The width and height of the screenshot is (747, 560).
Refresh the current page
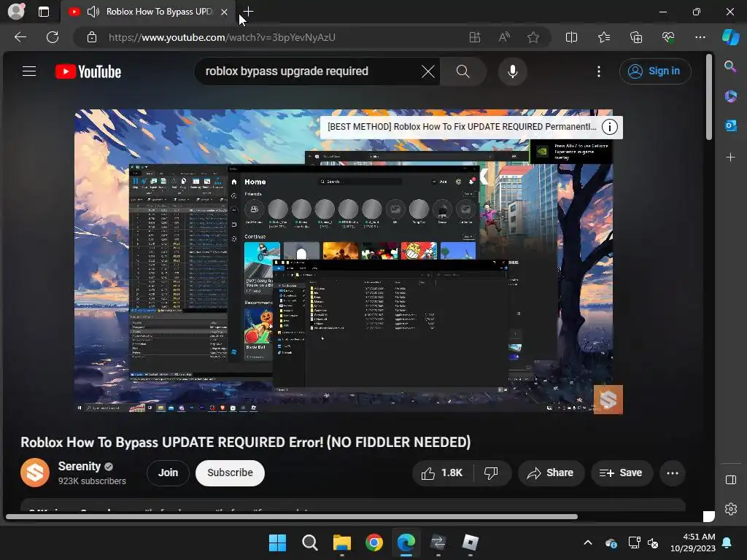click(x=53, y=37)
